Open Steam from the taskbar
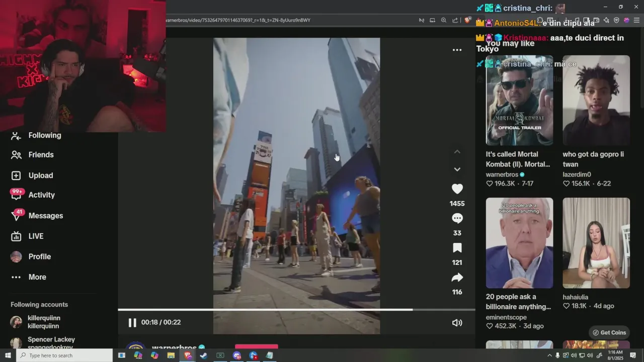The width and height of the screenshot is (644, 362). pos(204,355)
